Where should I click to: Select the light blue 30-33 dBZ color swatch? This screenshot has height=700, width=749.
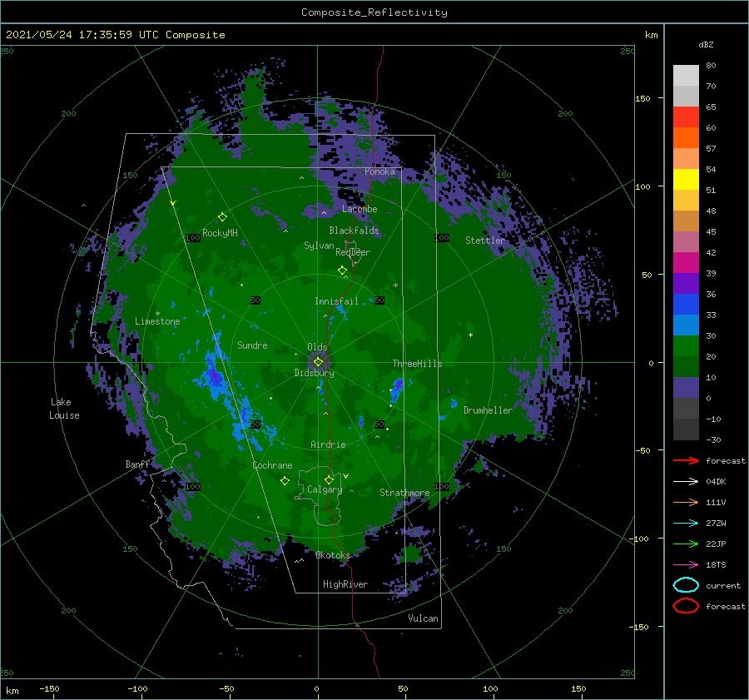click(x=686, y=325)
